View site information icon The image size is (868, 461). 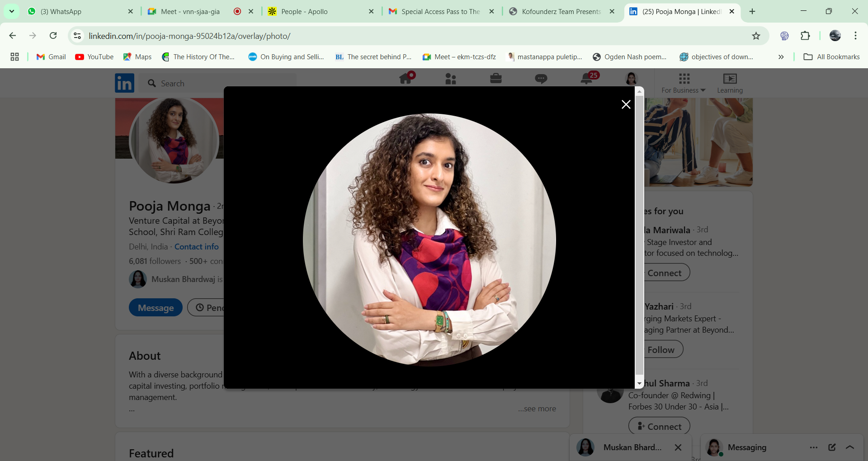[x=77, y=36]
